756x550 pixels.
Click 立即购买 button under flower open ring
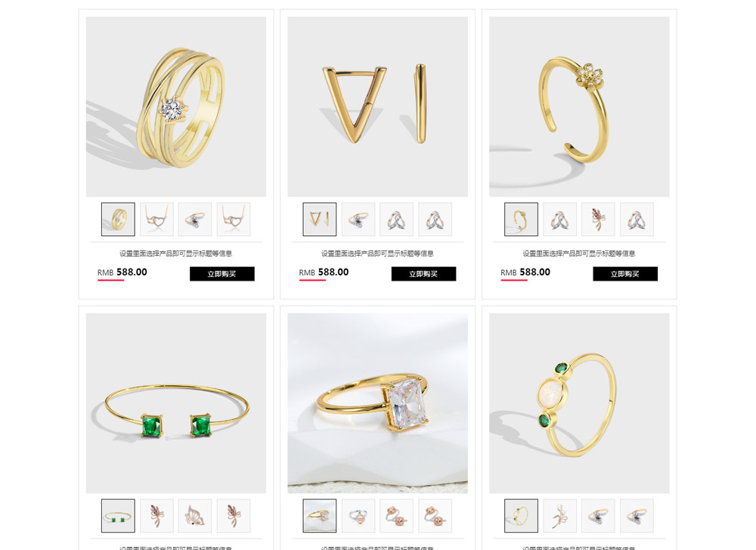coord(625,274)
